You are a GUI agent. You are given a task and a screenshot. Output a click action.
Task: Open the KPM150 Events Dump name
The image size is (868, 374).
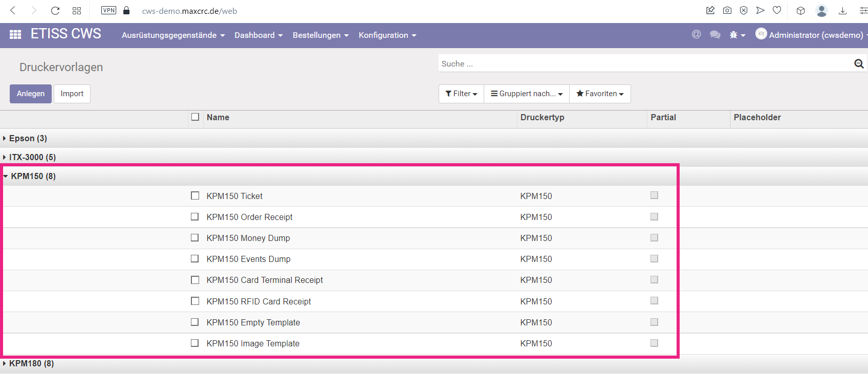pyautogui.click(x=248, y=259)
